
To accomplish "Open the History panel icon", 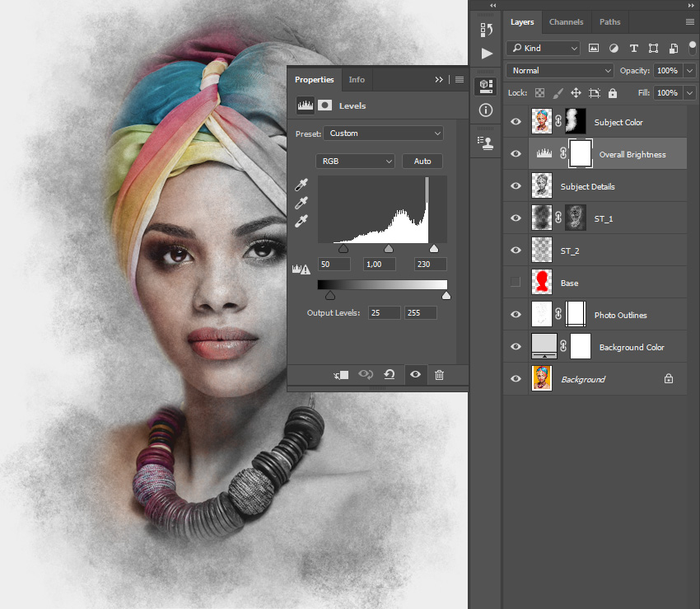I will click(x=486, y=30).
